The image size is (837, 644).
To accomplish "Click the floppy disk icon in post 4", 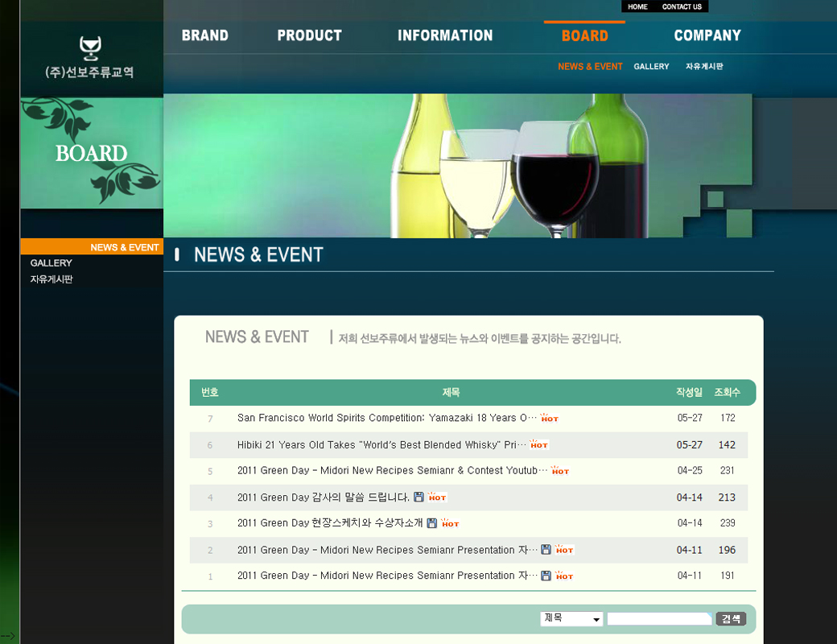I will pos(418,497).
